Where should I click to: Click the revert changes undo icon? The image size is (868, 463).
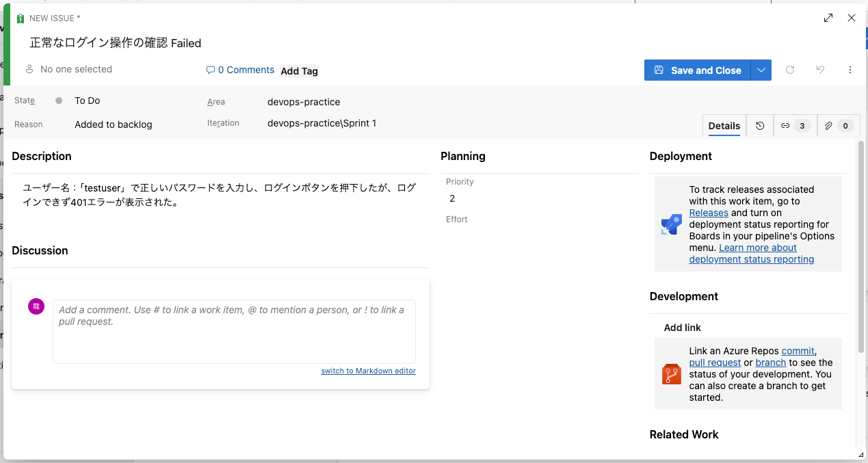821,70
